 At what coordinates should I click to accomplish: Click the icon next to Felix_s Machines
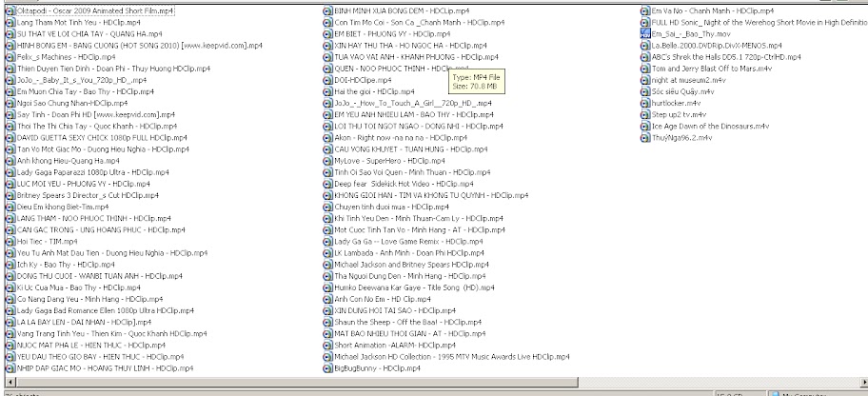point(10,56)
